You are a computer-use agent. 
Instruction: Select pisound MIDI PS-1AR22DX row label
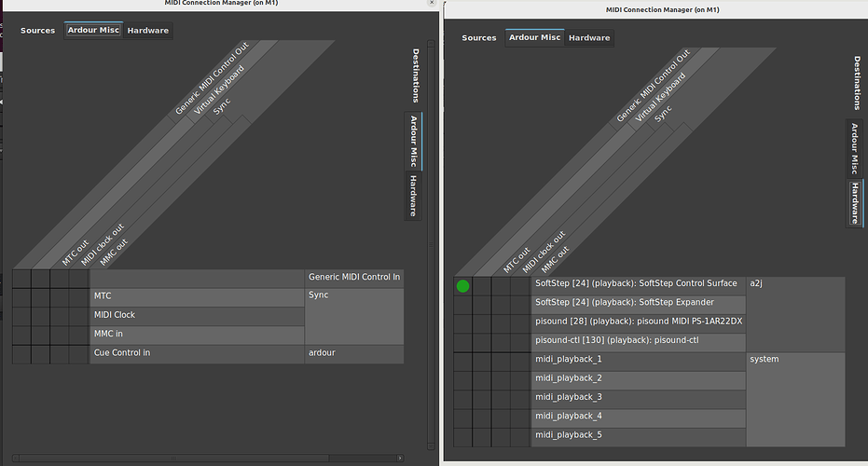click(638, 322)
